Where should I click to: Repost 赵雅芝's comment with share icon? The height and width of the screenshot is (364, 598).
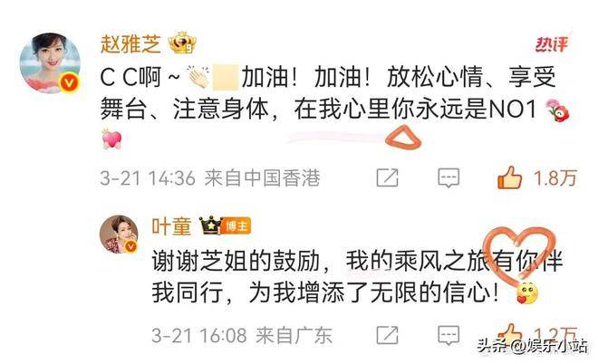[x=387, y=177]
